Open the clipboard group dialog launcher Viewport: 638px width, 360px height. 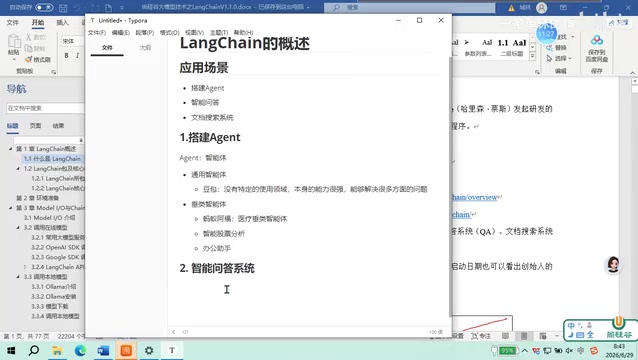(54, 72)
